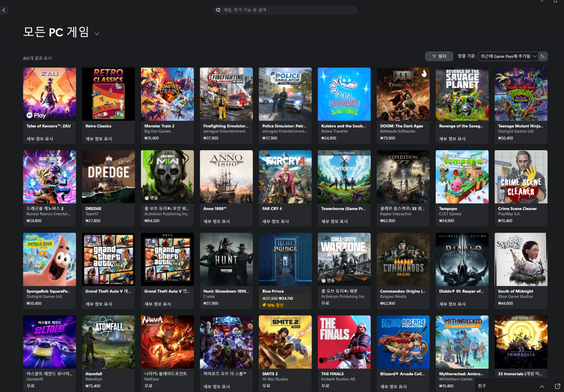The height and width of the screenshot is (392, 564).
Task: Open Commandos: Origins cover art
Action: point(403,259)
